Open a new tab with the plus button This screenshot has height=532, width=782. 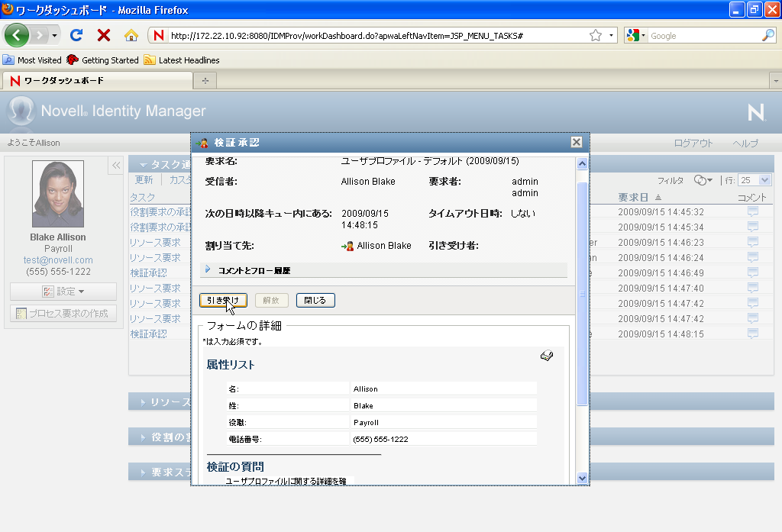point(205,81)
